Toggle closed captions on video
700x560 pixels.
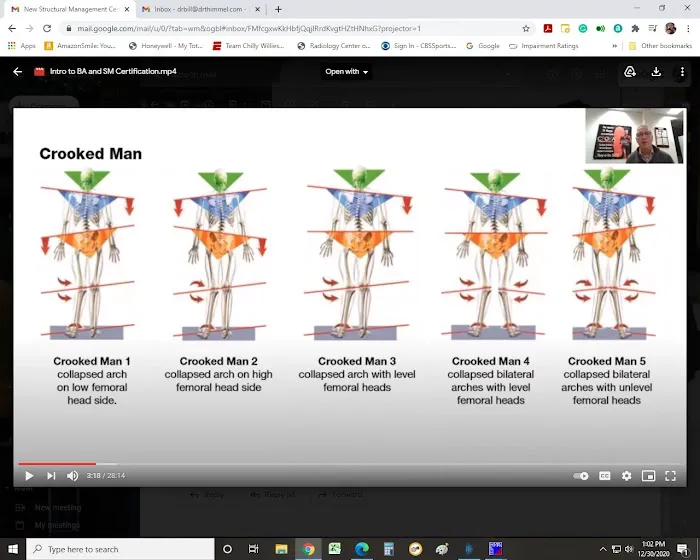(x=605, y=476)
